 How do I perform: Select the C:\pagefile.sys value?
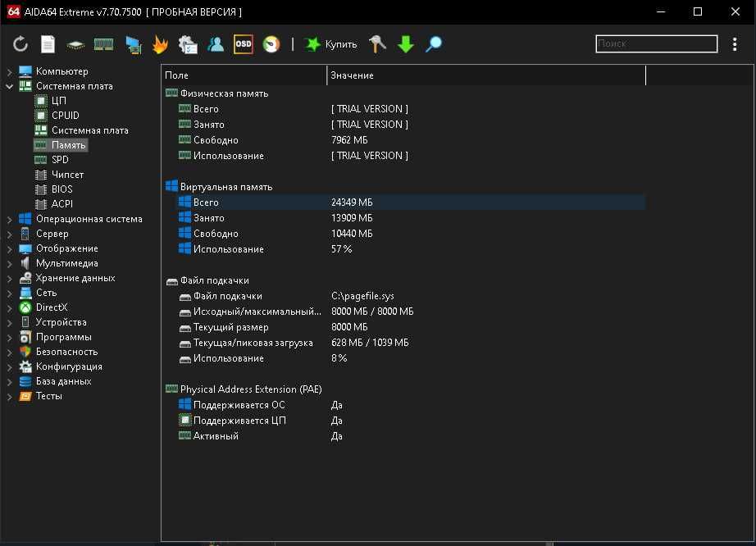pos(362,296)
